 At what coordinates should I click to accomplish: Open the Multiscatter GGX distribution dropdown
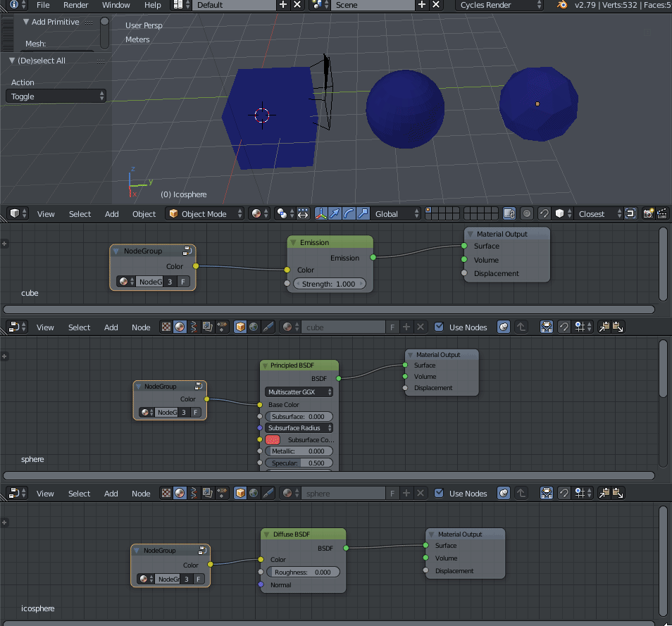299,392
